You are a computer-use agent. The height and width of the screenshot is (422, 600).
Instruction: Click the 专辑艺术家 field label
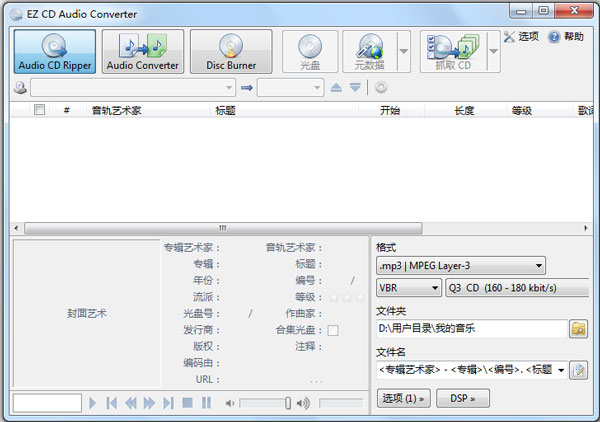[192, 248]
